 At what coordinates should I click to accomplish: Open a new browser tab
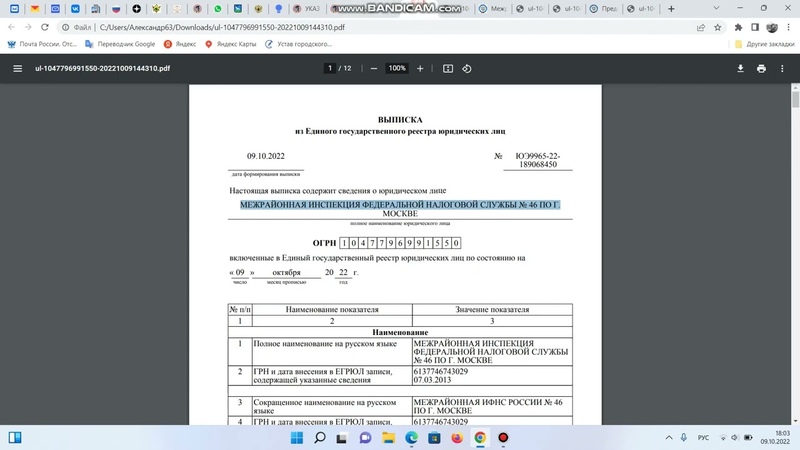click(671, 9)
